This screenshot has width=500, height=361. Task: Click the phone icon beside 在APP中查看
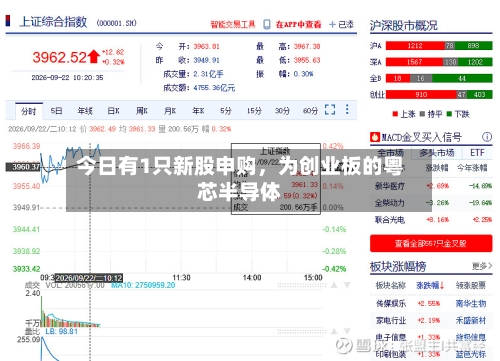point(267,24)
